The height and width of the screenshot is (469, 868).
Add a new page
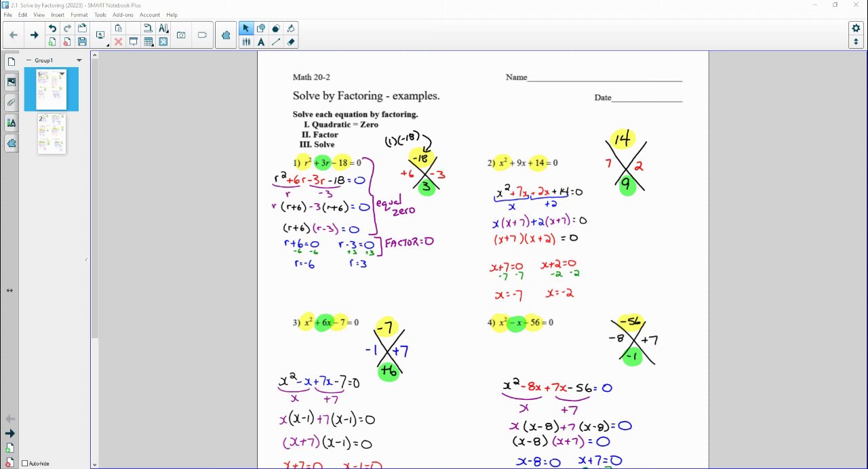52,41
